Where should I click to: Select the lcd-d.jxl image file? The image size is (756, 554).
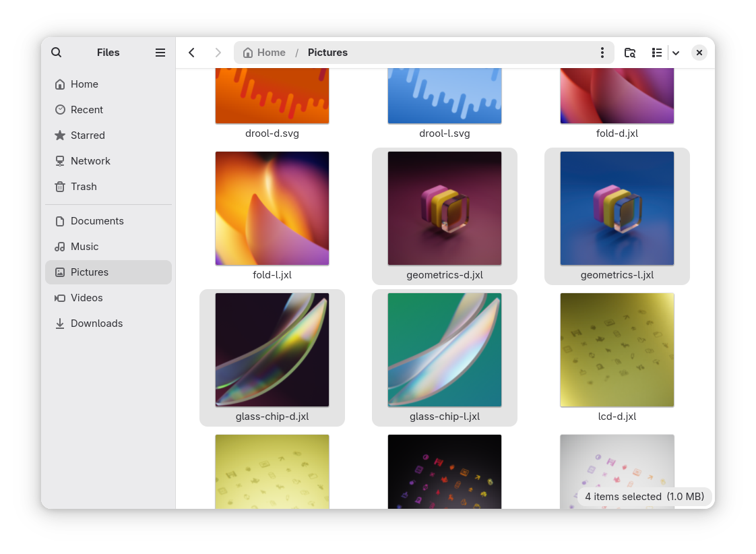pos(617,350)
